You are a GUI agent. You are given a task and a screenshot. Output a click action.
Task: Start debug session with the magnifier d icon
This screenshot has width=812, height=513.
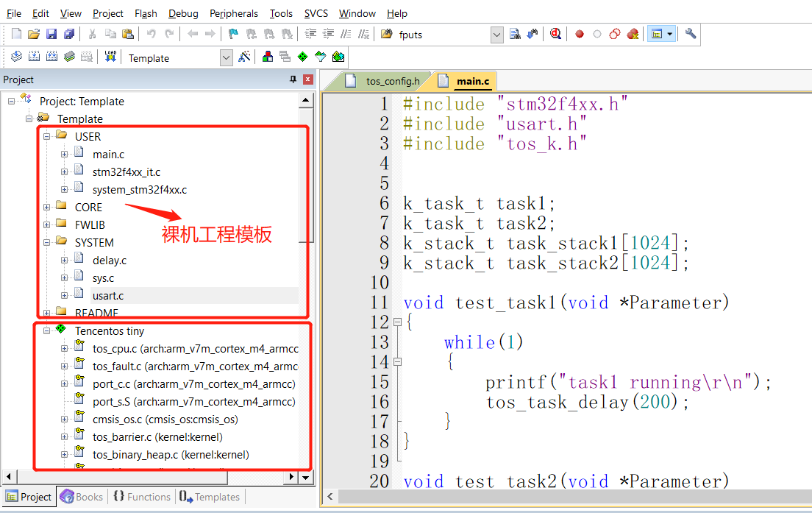tap(555, 34)
